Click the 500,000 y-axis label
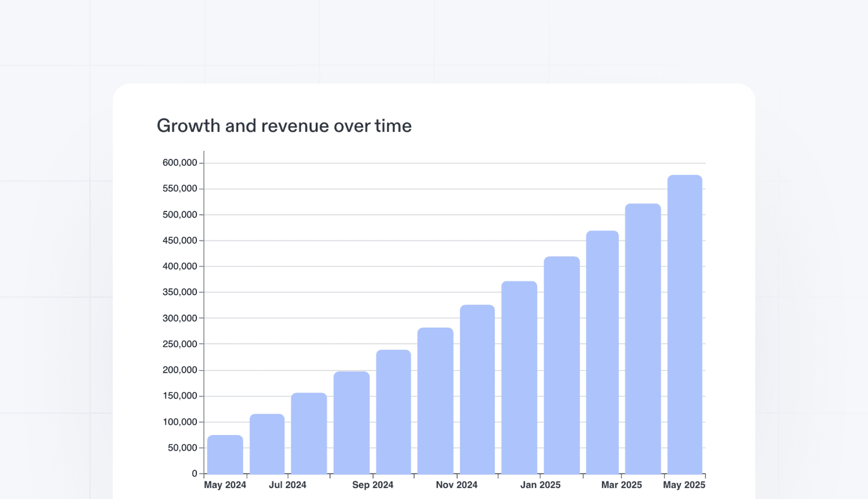868x499 pixels. tap(180, 215)
